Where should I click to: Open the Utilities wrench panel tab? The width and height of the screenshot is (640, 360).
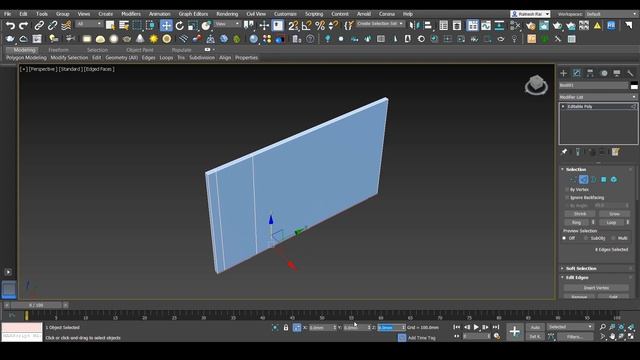click(x=630, y=73)
